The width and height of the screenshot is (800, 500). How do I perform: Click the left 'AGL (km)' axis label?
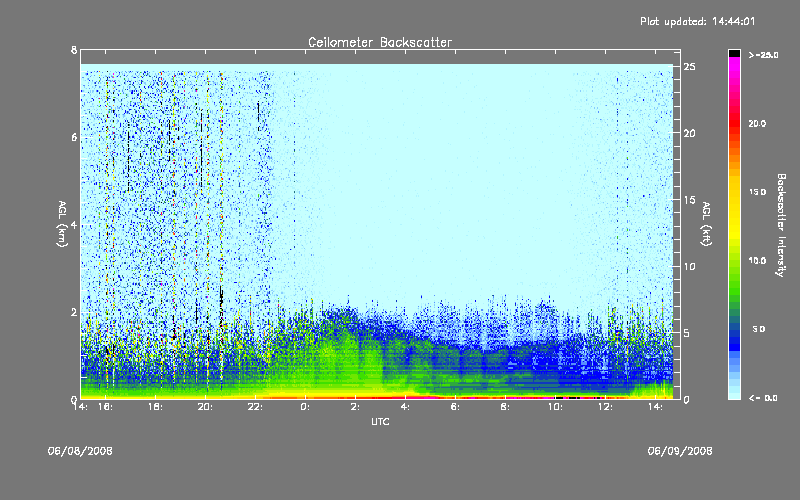(x=62, y=224)
